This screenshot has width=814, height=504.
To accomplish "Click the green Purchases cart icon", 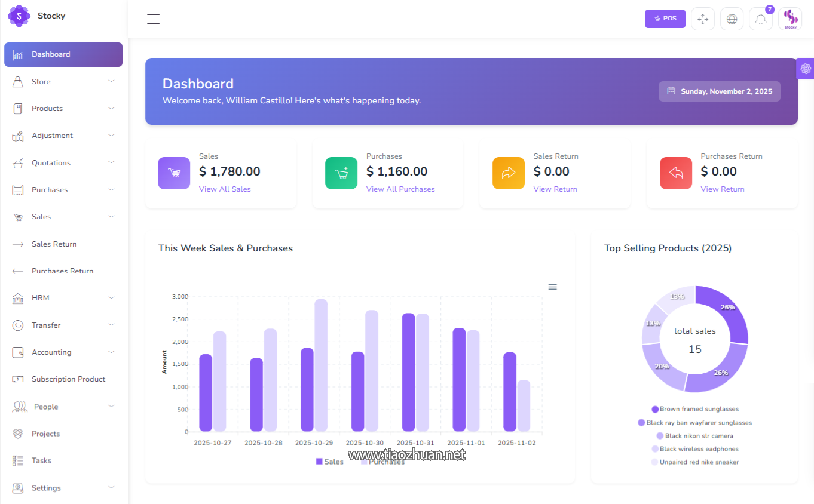I will click(x=341, y=173).
